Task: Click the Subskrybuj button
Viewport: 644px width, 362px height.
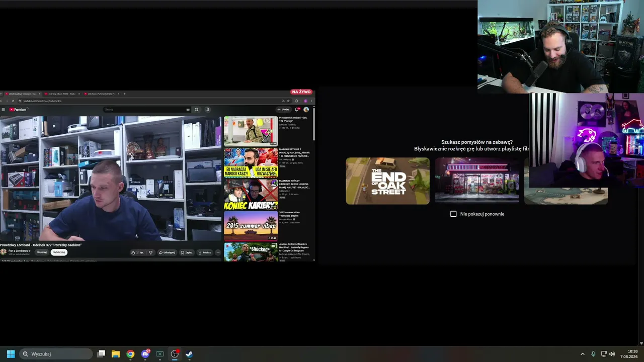Action: [59, 252]
